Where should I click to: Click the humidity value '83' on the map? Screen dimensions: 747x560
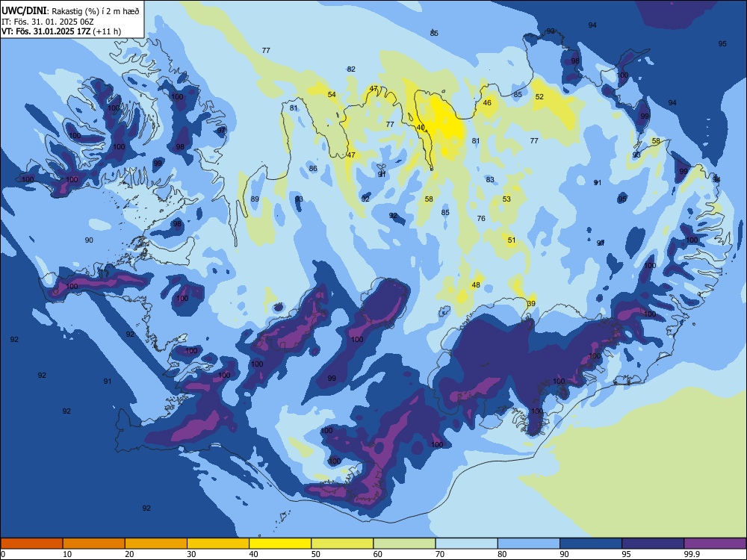(x=490, y=180)
